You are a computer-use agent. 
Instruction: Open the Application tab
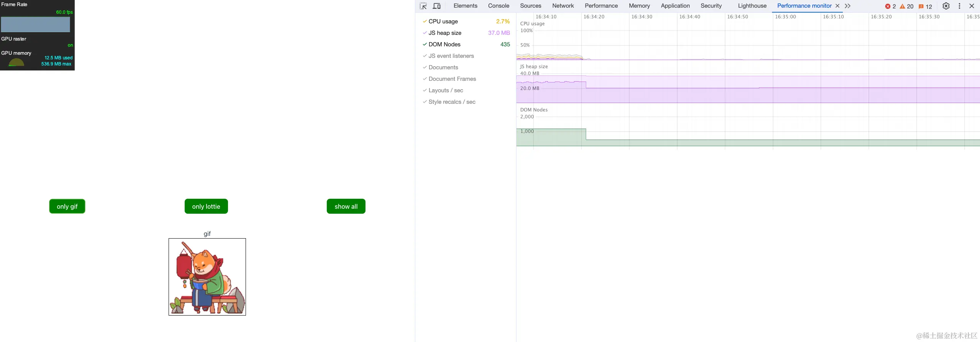[675, 6]
